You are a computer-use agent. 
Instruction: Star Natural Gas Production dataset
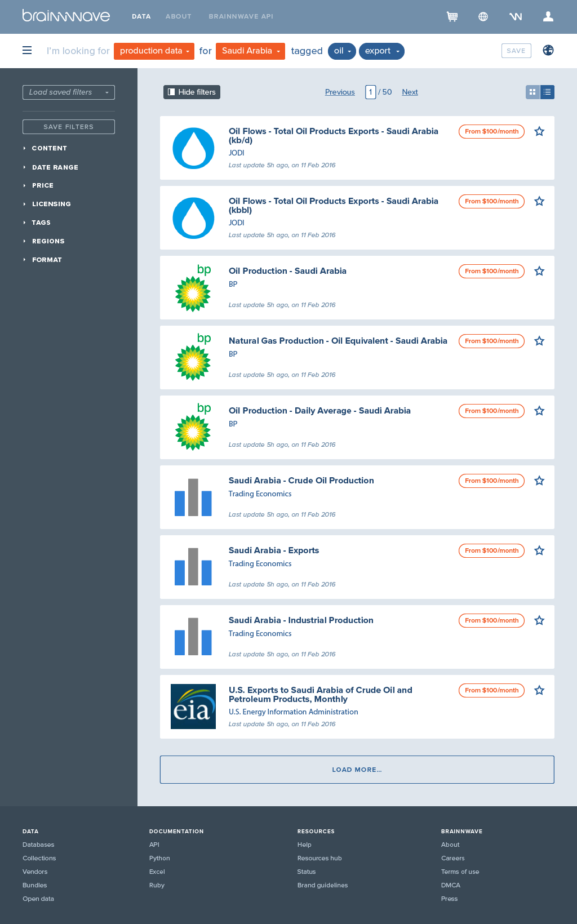[539, 341]
